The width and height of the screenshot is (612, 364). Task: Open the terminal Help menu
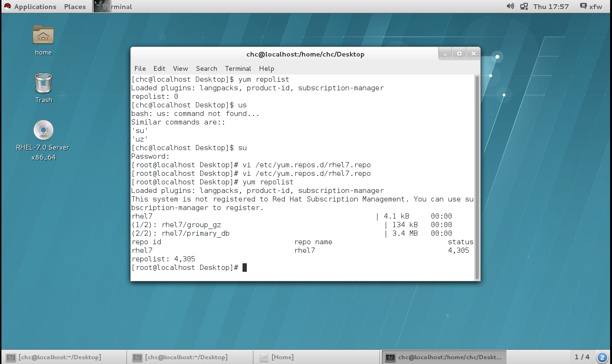pos(266,68)
